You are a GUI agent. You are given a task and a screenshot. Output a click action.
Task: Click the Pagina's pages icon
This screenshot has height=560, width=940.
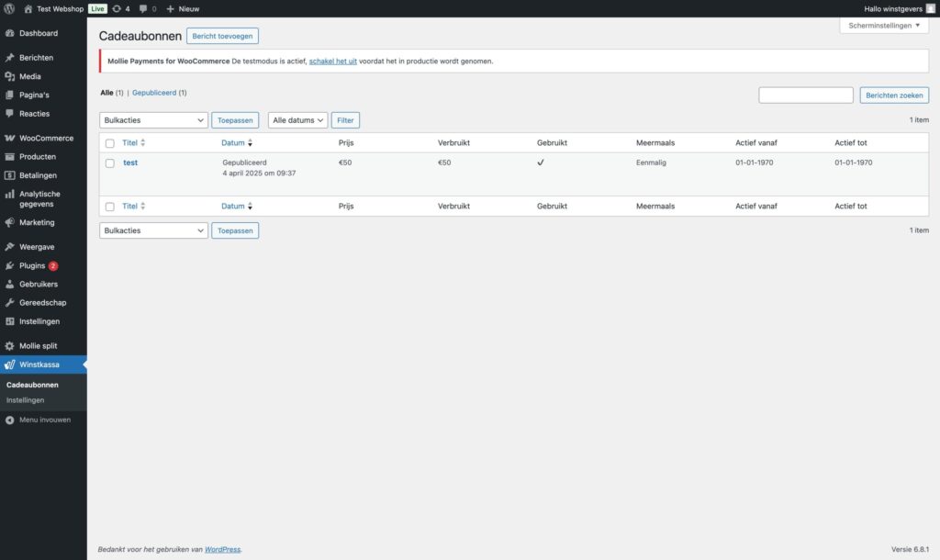(x=9, y=95)
